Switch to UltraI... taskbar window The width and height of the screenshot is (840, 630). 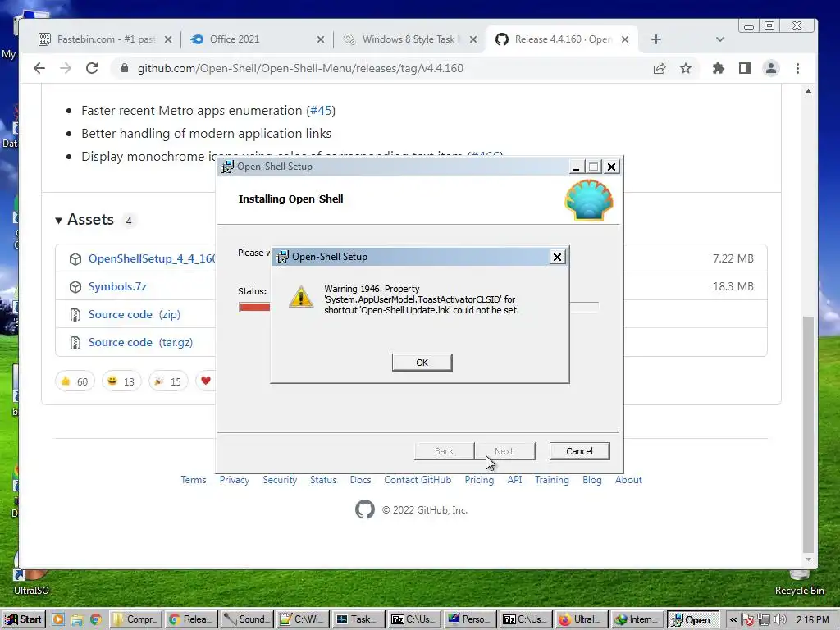(582, 619)
